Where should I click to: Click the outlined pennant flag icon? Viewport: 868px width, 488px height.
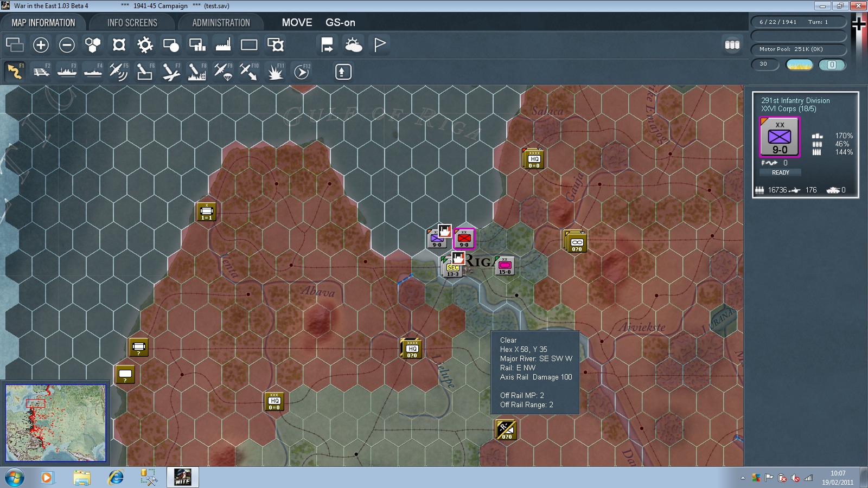click(x=379, y=44)
